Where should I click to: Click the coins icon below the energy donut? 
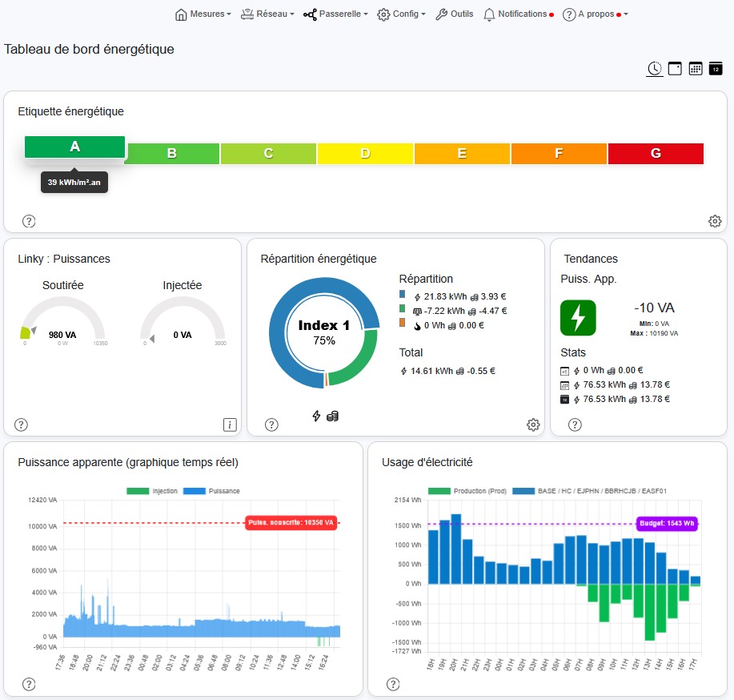pos(334,416)
